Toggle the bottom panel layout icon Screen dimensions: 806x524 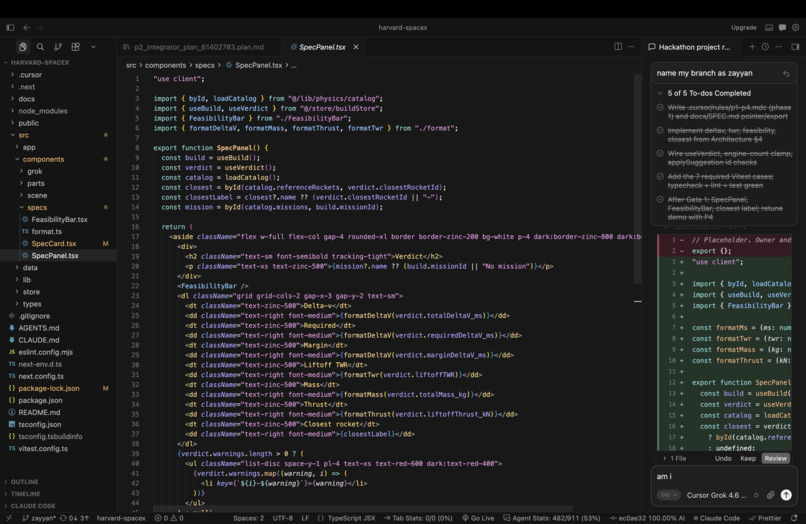coord(769,27)
